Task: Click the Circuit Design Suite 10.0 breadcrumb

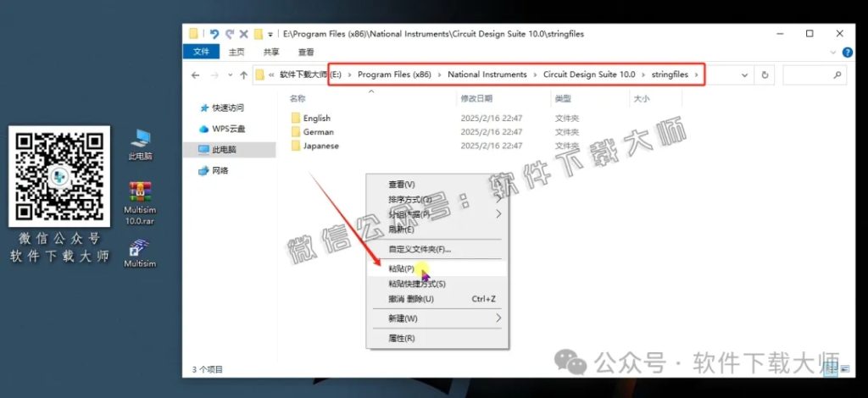Action: [589, 74]
